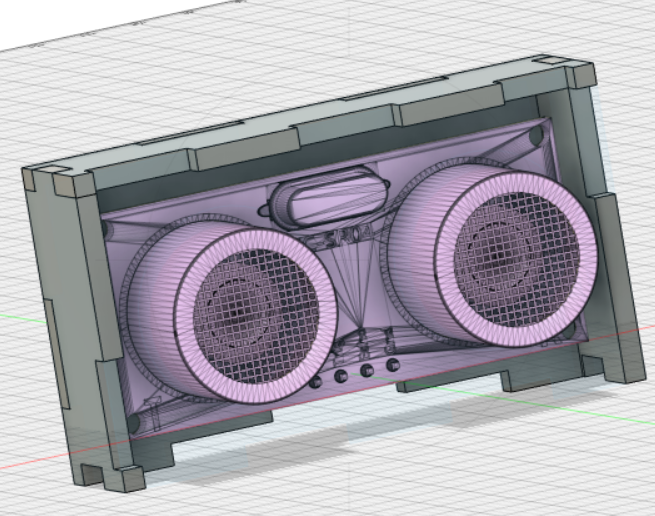Select the right ultrasonic transducer mesh grille

tap(516, 259)
